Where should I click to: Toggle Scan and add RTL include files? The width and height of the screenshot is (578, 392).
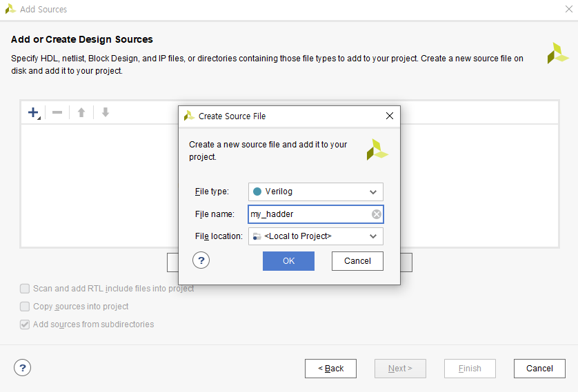point(25,289)
